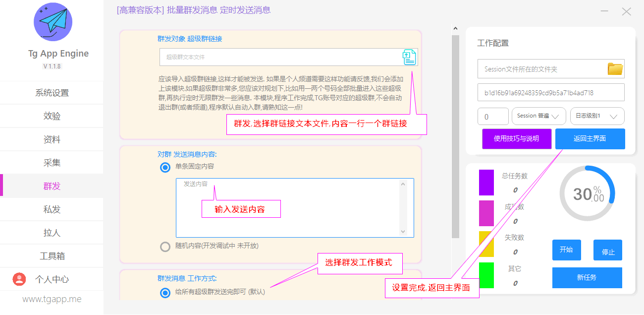Switch to 私发 sidebar section
The height and width of the screenshot is (315, 644).
(x=52, y=209)
